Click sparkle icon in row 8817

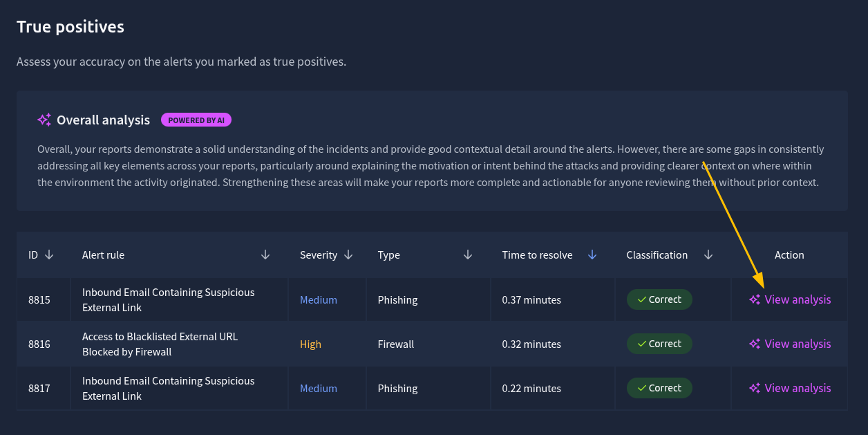click(755, 388)
